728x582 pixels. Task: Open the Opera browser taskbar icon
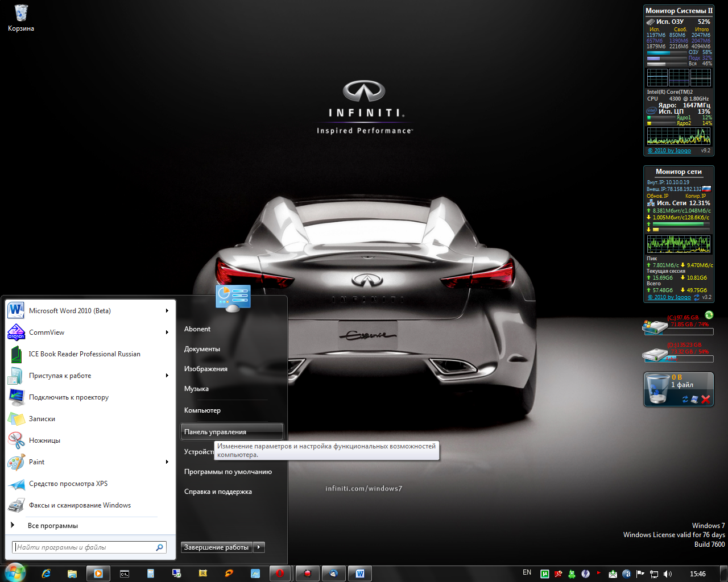click(280, 573)
